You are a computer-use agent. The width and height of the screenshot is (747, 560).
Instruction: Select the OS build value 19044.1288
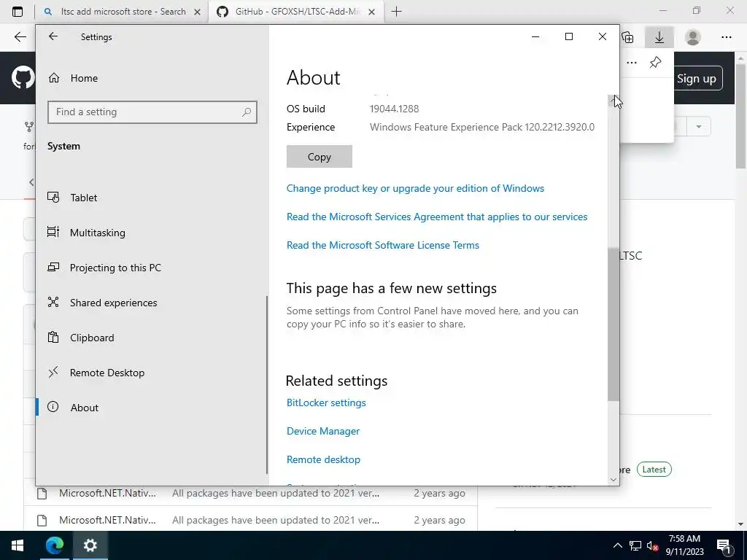coord(394,109)
